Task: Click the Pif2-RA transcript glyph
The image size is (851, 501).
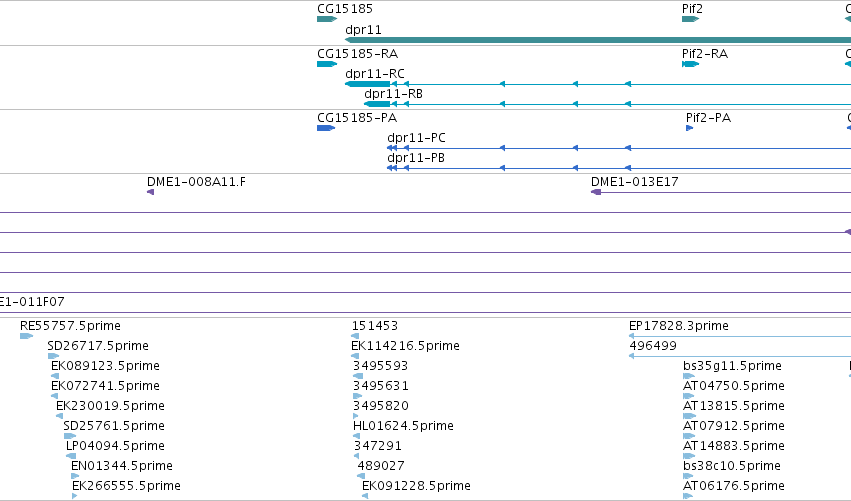Action: (690, 64)
